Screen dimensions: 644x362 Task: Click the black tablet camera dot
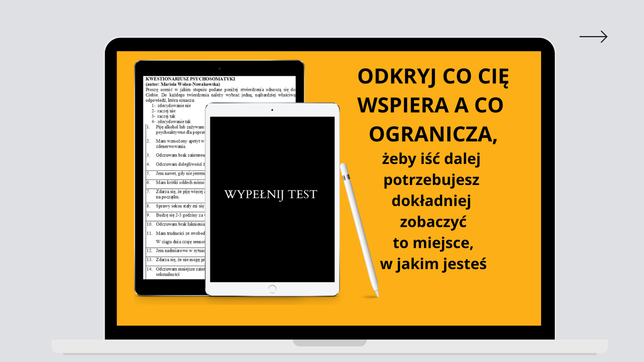[x=219, y=69]
